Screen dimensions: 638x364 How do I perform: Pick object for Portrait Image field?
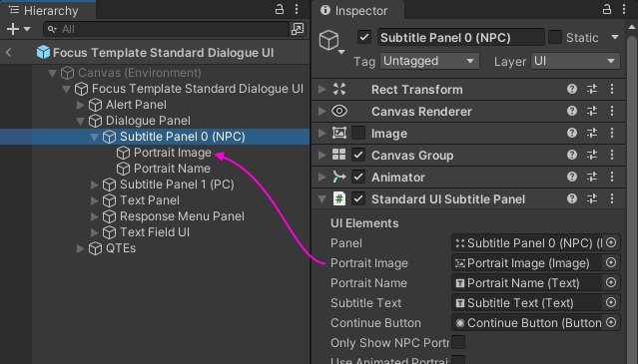(x=611, y=262)
